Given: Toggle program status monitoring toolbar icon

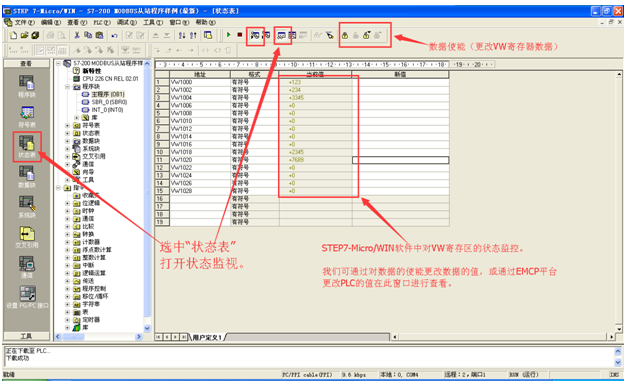Looking at the screenshot, I should (254, 35).
